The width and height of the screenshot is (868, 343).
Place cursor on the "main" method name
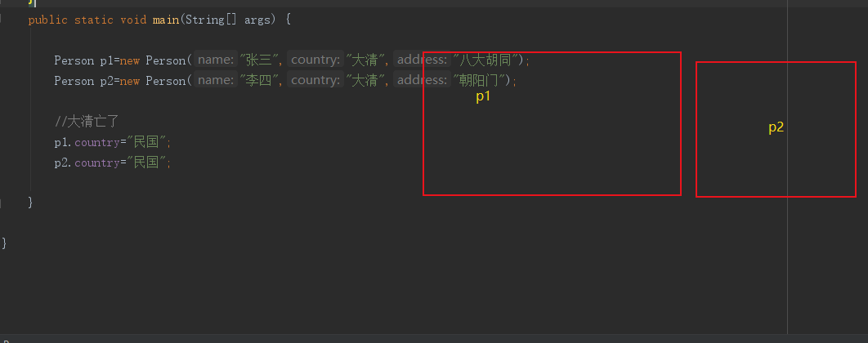tap(166, 20)
